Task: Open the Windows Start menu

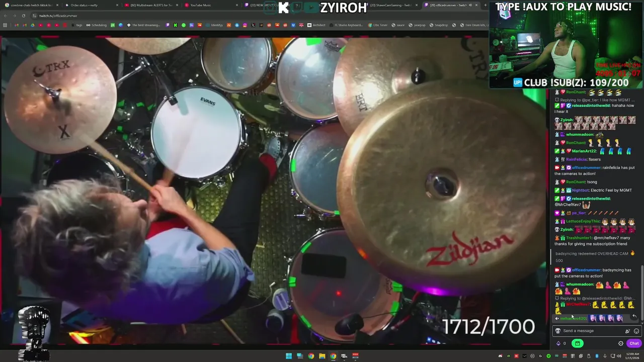Action: pyautogui.click(x=289, y=356)
